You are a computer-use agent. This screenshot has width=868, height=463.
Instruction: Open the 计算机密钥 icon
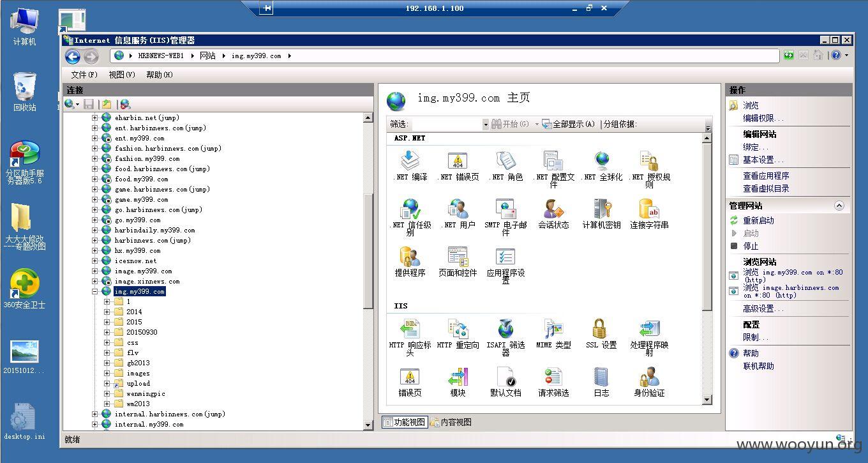coord(601,214)
